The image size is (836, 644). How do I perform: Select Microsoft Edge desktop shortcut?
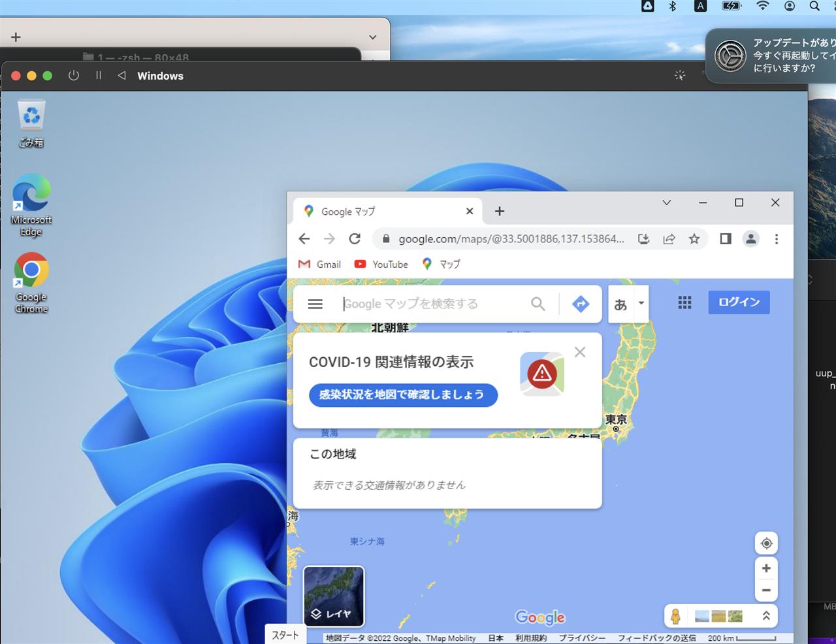[31, 204]
